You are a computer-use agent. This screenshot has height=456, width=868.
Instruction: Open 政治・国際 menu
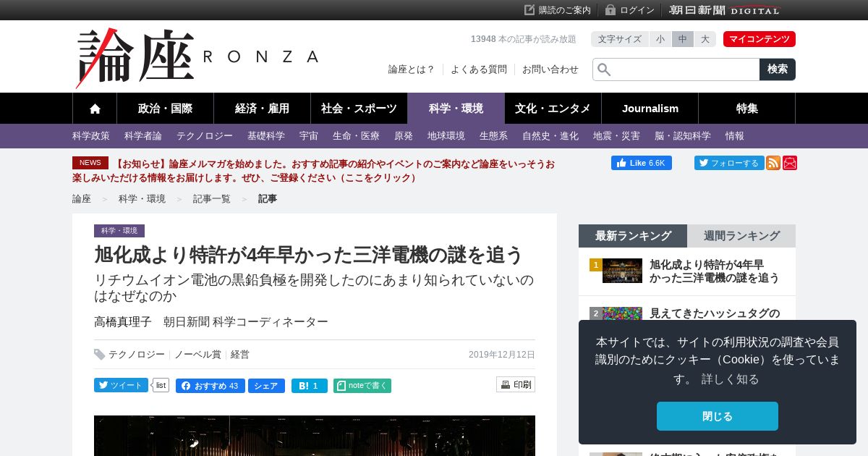(x=165, y=109)
